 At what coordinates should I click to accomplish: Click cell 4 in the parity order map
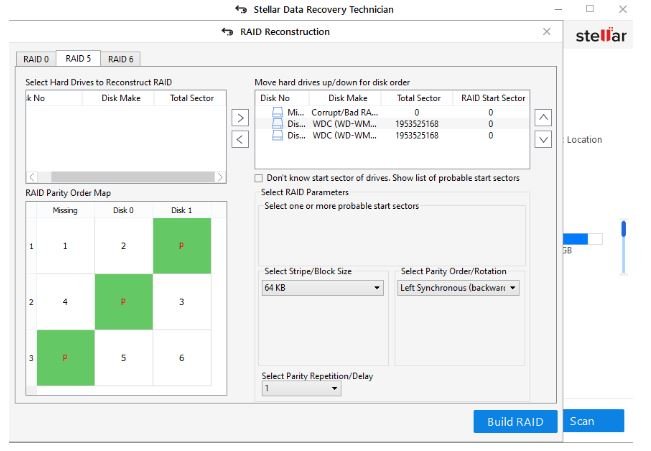pyautogui.click(x=65, y=302)
